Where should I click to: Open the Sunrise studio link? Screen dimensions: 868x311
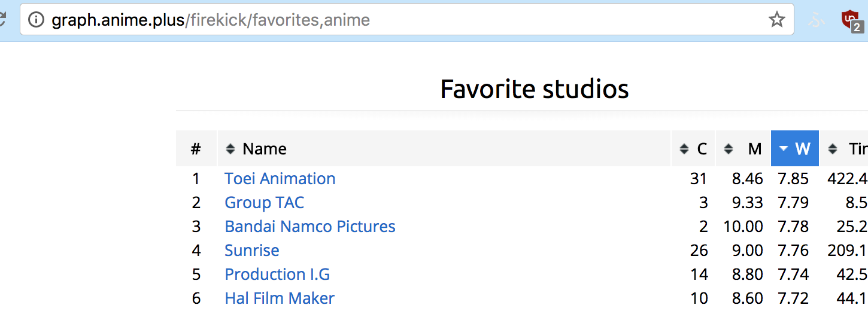[251, 251]
